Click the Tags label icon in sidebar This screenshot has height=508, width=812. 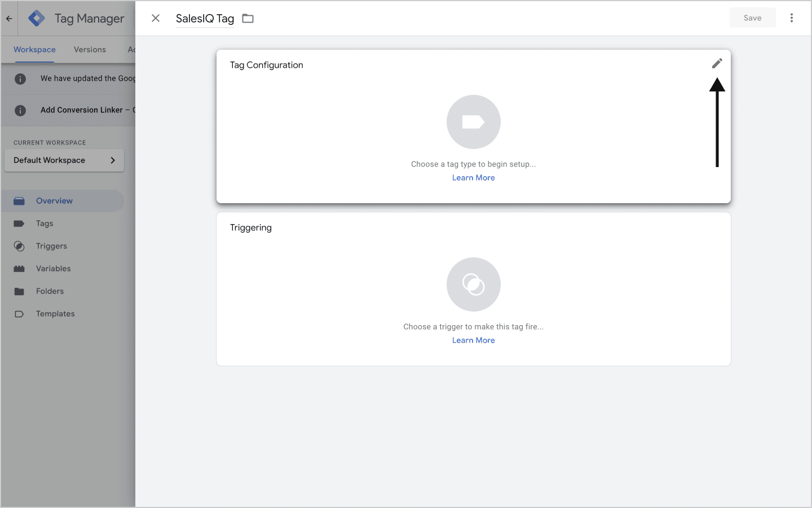pyautogui.click(x=19, y=224)
